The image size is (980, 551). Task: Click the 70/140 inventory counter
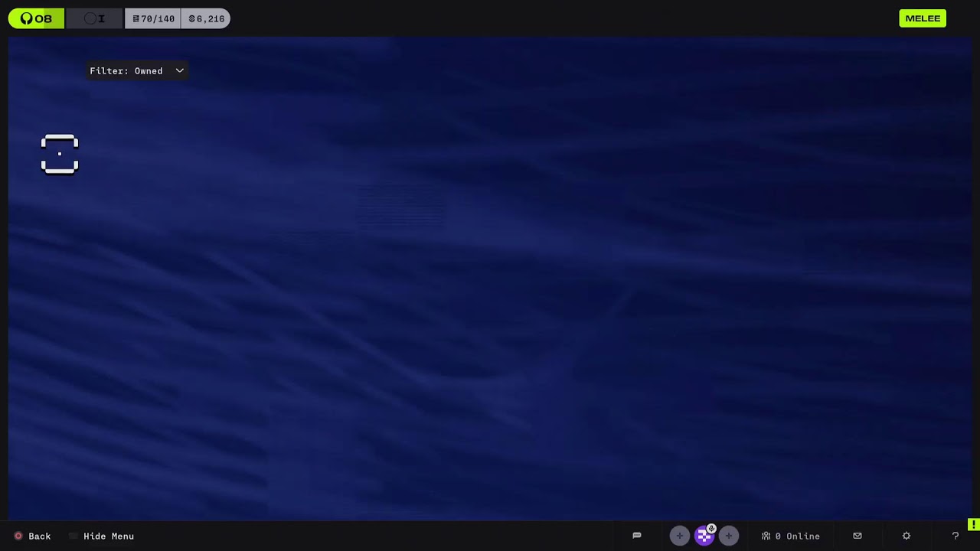point(153,18)
